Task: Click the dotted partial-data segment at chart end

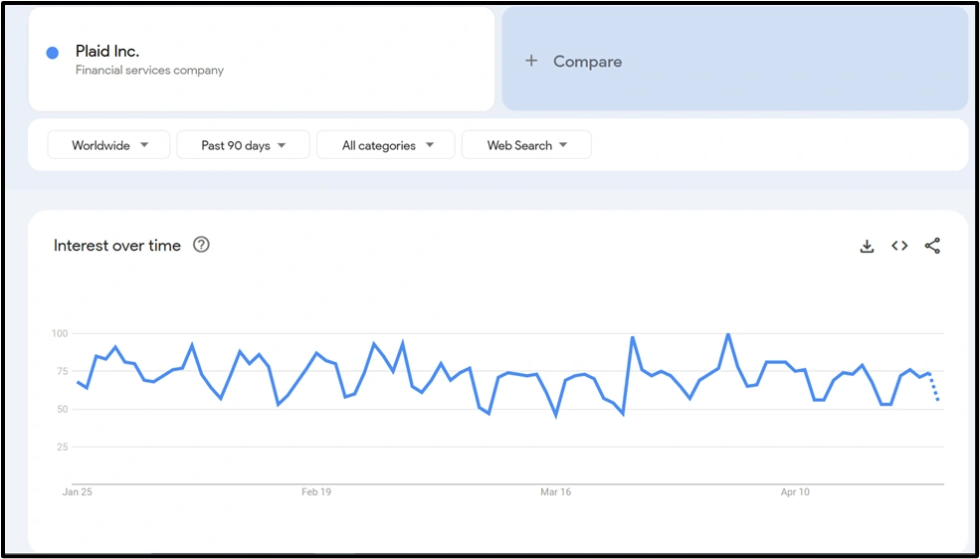Action: [934, 387]
